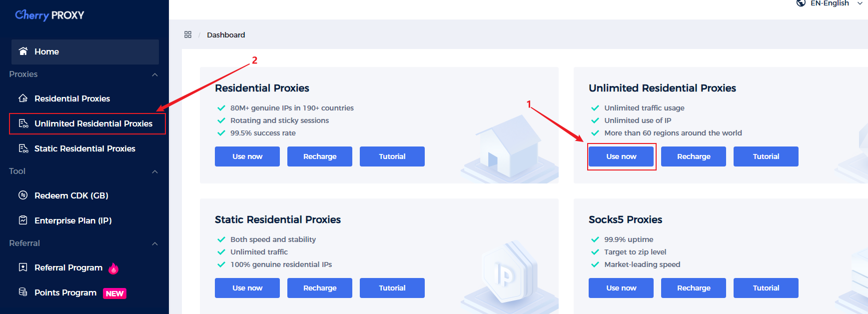Click the Redeem CDK (GB) icon
The height and width of the screenshot is (314, 868).
[23, 195]
